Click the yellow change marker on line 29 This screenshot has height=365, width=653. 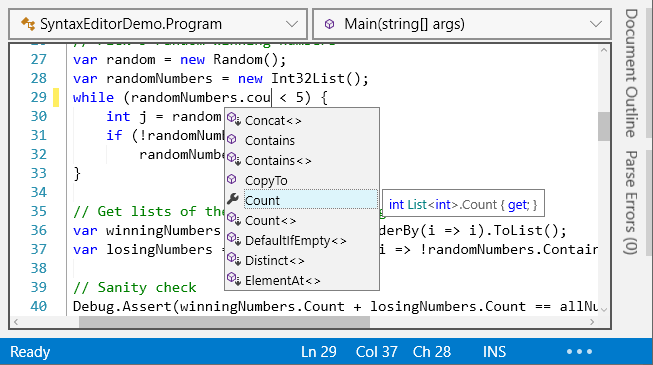tap(56, 98)
